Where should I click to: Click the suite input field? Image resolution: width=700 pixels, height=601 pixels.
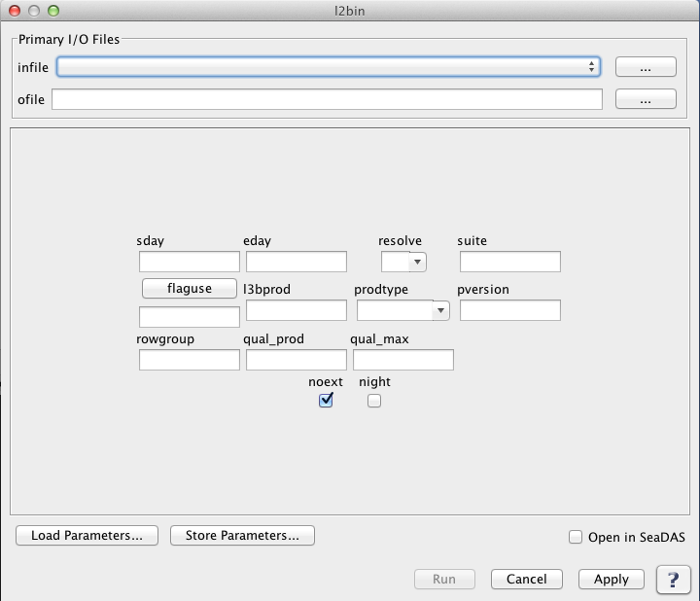(510, 262)
